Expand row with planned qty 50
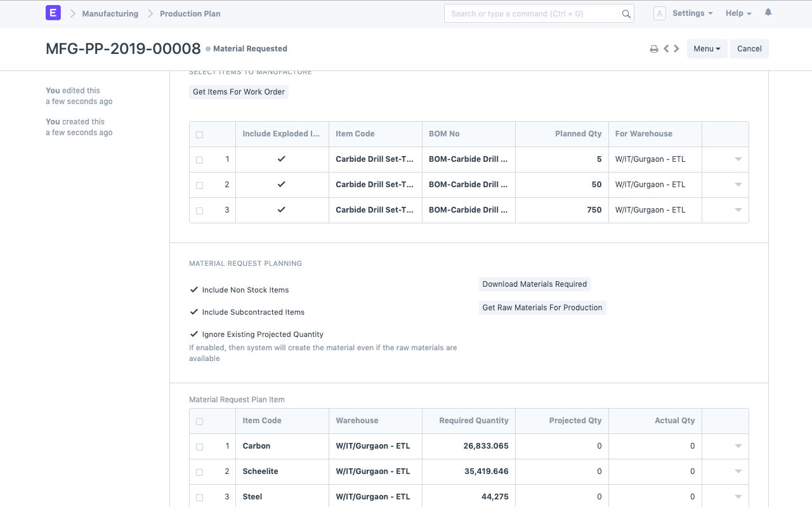Screen dimensions: 812x507 click(x=738, y=185)
